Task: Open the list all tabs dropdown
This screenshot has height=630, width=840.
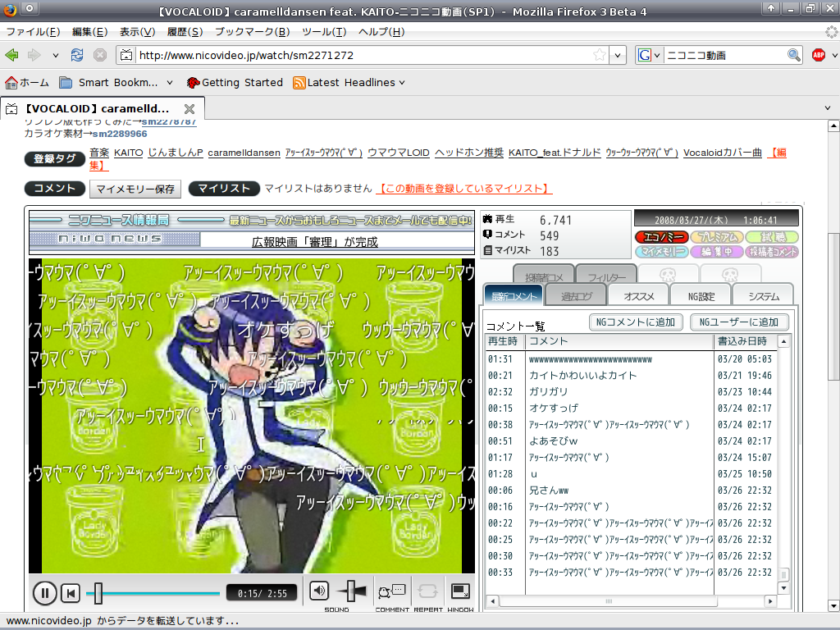Action: pos(828,108)
